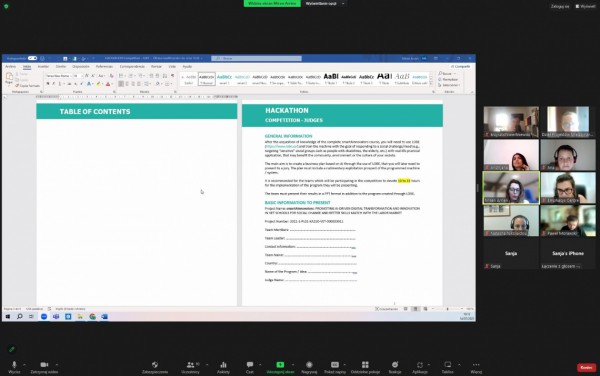Viewport: 600px width, 376px height.
Task: Click the hyperlink in General Information paragraph
Action: (x=281, y=146)
